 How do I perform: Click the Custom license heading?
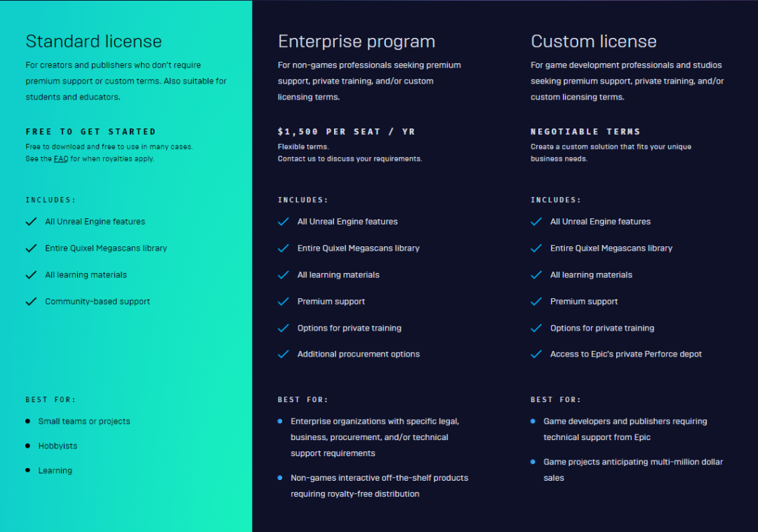coord(594,41)
